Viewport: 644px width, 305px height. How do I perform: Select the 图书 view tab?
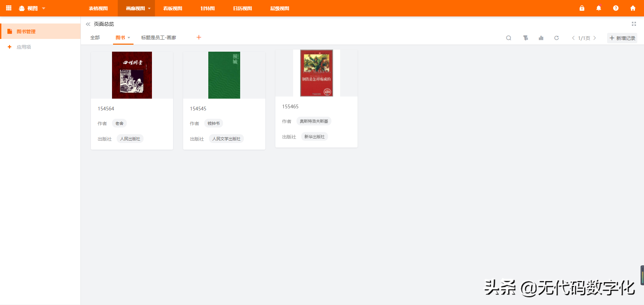(x=120, y=38)
